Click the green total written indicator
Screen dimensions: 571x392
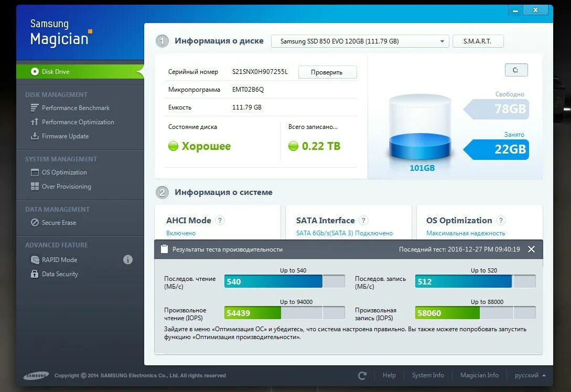pyautogui.click(x=293, y=146)
